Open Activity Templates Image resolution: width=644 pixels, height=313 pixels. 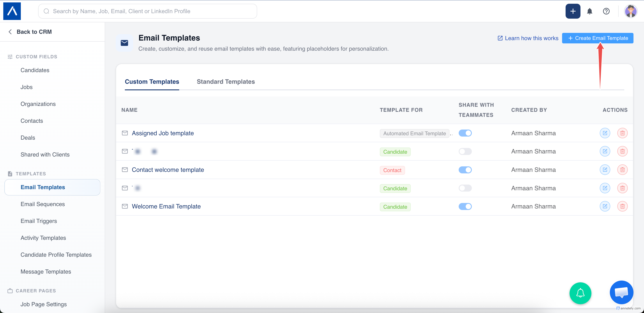click(x=43, y=238)
